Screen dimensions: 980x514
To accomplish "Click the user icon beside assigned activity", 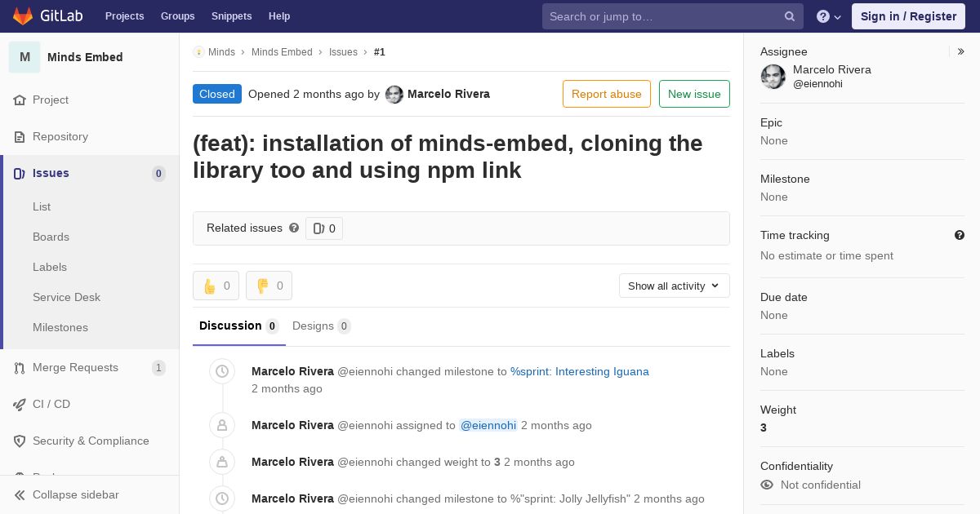I will coord(222,425).
